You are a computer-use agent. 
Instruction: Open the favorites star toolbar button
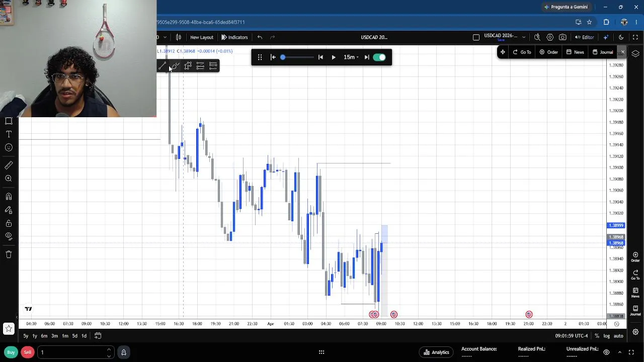click(9, 329)
